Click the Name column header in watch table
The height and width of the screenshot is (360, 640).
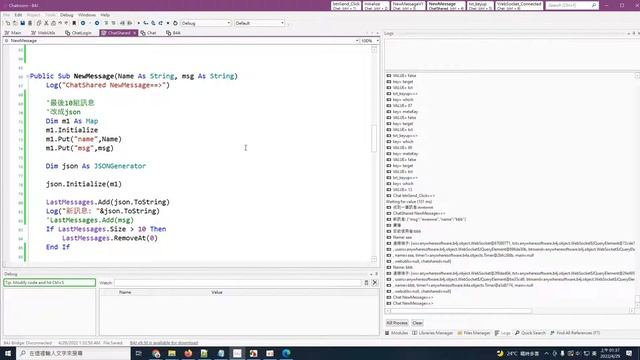125,292
